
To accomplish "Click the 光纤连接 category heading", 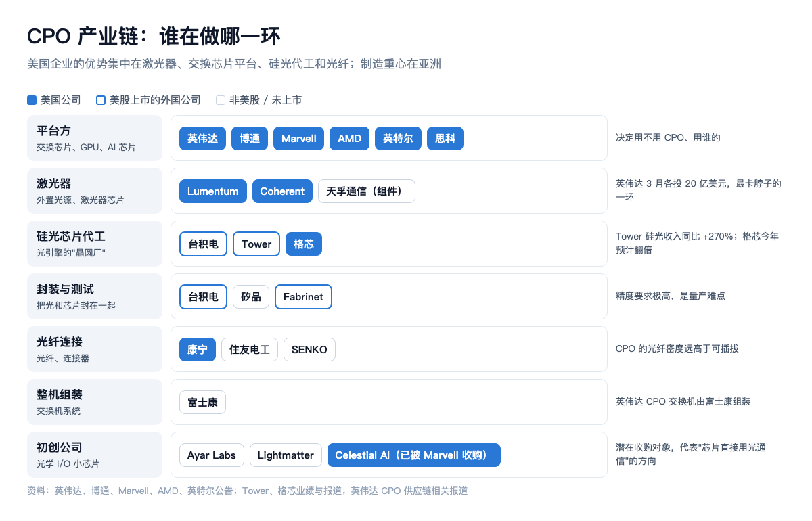I will (x=60, y=342).
